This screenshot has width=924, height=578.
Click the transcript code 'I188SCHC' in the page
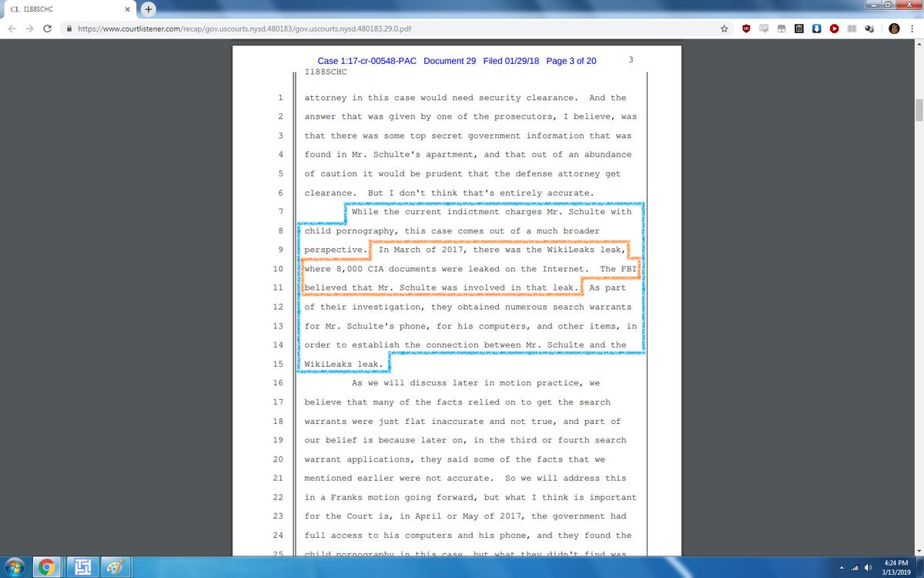(x=326, y=72)
